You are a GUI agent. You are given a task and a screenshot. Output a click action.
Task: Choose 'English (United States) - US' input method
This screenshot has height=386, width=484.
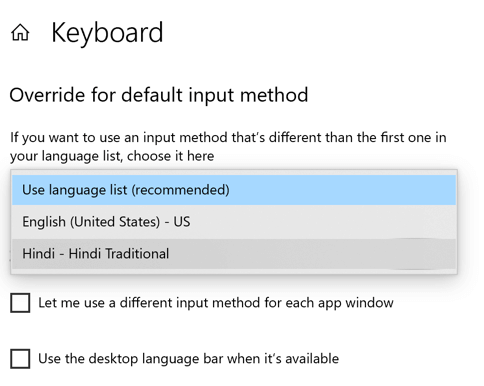point(234,222)
